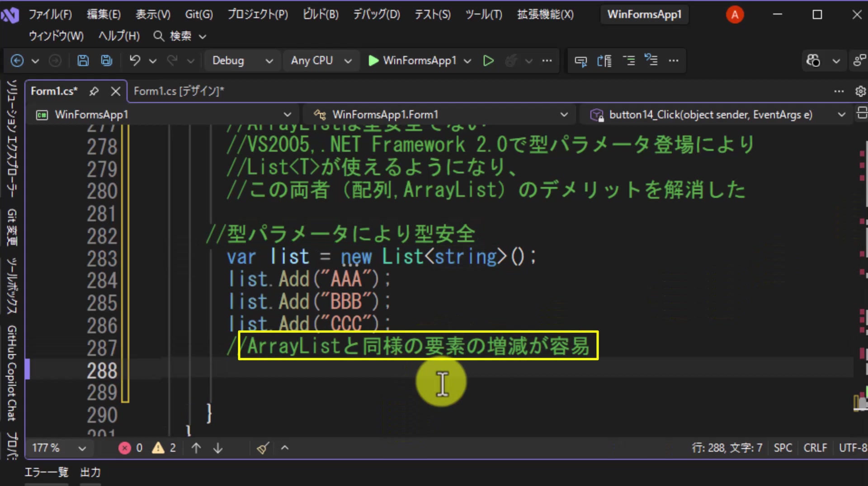868x486 pixels.
Task: Click the SPC indentation indicator in status bar
Action: [x=783, y=448]
